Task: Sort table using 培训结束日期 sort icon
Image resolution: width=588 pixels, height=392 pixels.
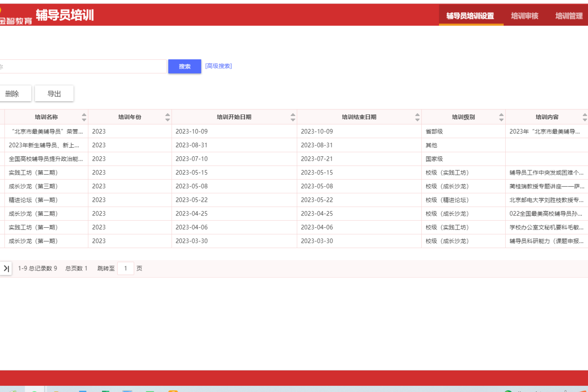Action: (x=417, y=117)
